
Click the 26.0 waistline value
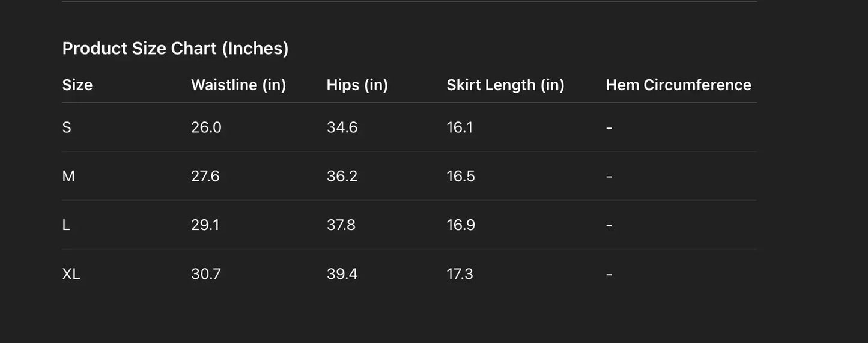(x=206, y=127)
